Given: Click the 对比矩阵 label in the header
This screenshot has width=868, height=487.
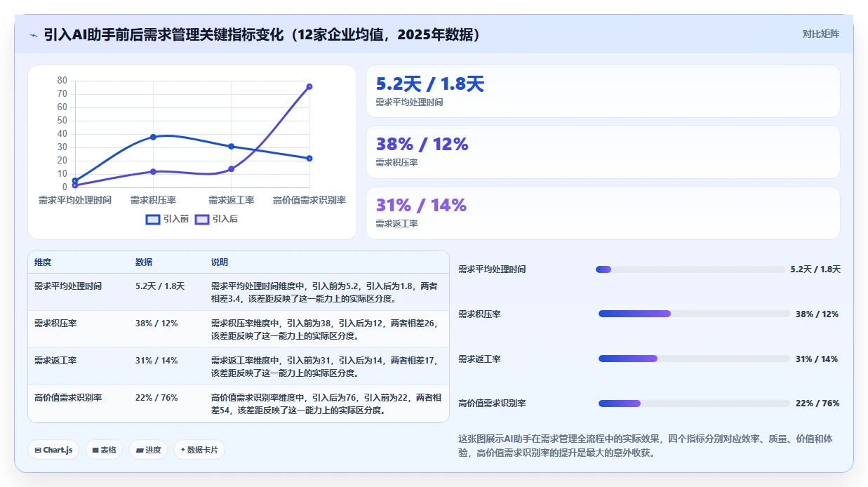Looking at the screenshot, I should (x=820, y=34).
